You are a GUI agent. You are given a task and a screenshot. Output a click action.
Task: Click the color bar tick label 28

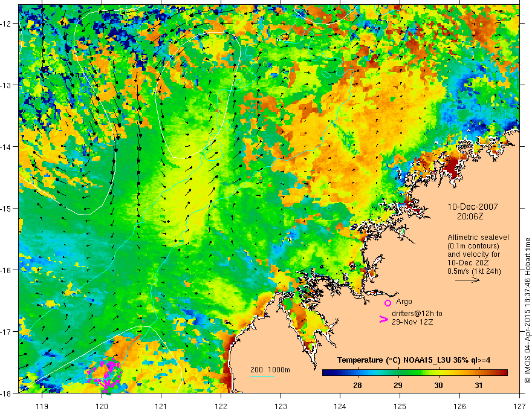[357, 385]
